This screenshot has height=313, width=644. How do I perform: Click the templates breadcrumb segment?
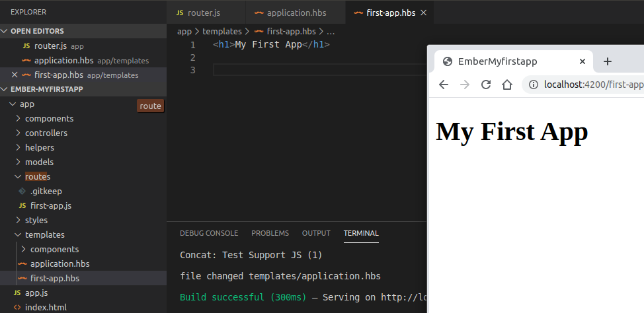coord(221,31)
